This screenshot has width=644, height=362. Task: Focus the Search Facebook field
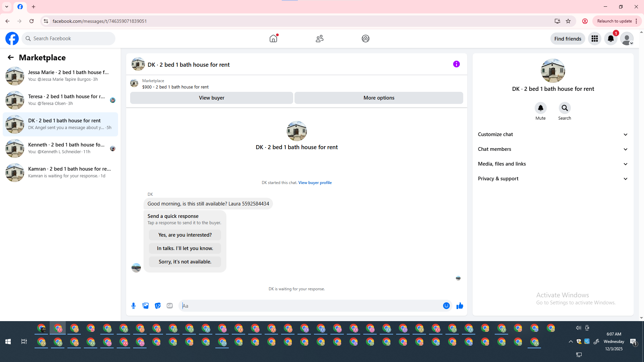point(69,39)
